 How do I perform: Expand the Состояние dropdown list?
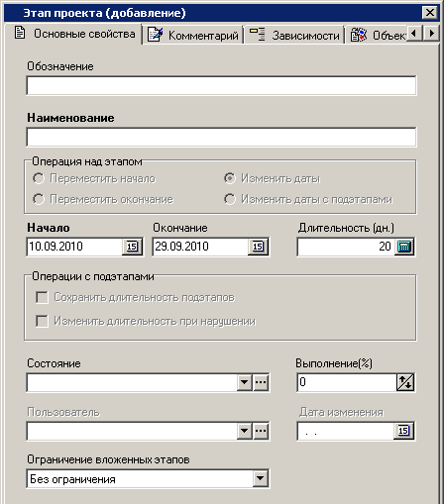pos(245,382)
